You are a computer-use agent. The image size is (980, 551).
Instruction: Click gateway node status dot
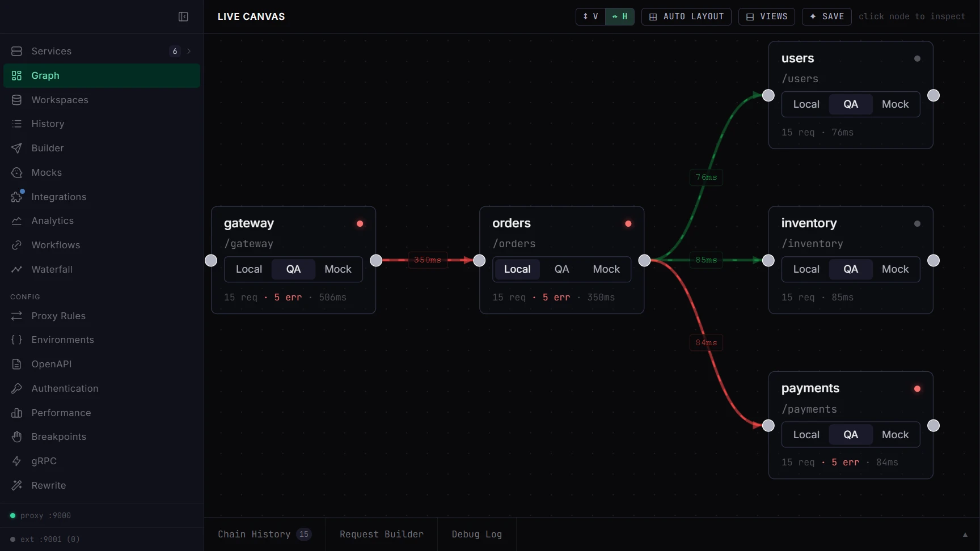point(360,223)
